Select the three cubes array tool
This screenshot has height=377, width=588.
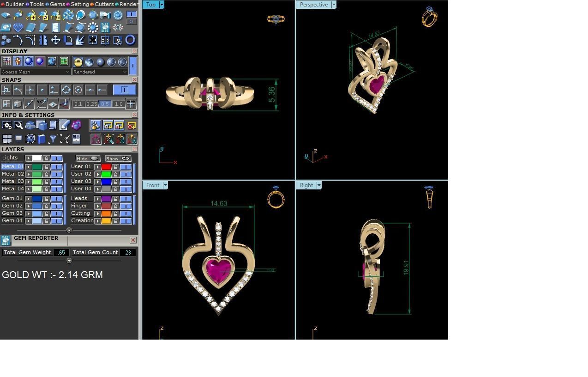point(6,41)
